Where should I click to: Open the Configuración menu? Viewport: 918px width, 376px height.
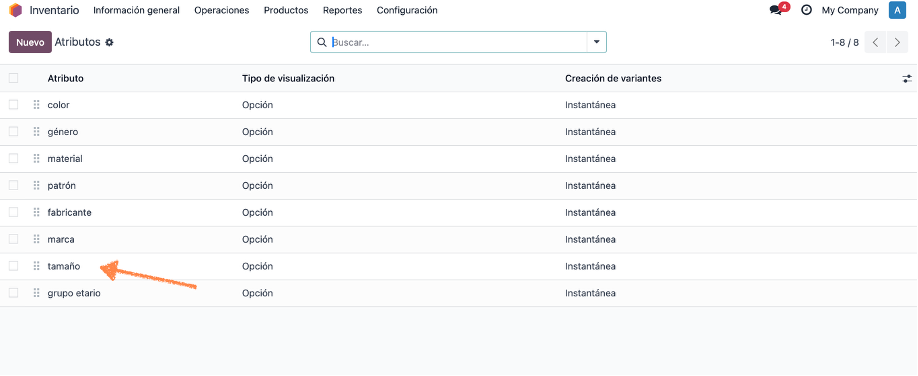pyautogui.click(x=407, y=10)
